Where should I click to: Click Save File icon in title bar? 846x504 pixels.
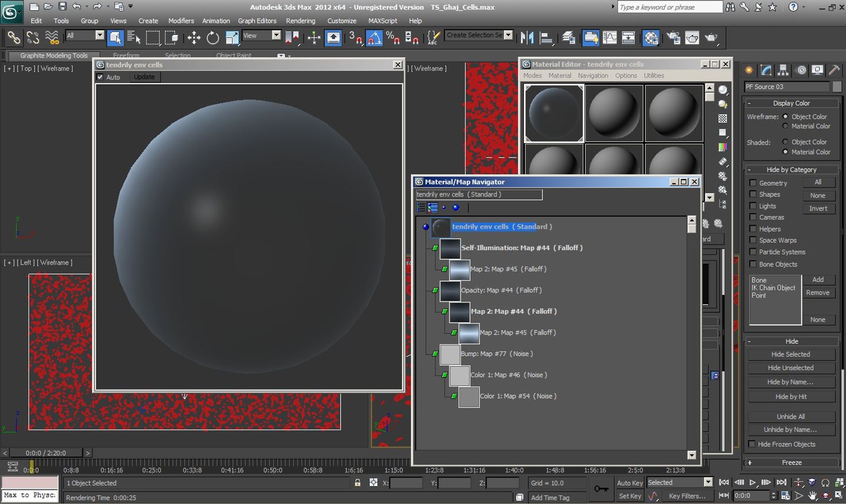[x=62, y=7]
